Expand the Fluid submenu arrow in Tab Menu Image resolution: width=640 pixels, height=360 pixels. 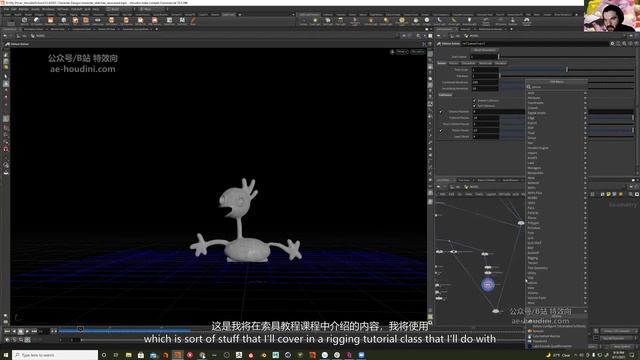[585, 133]
